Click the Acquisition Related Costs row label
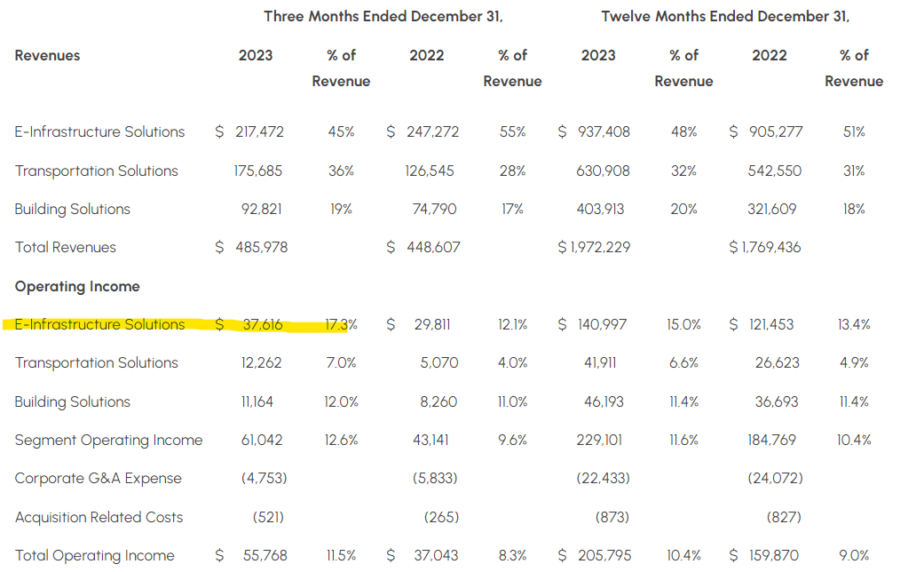The width and height of the screenshot is (924, 572). click(x=99, y=518)
